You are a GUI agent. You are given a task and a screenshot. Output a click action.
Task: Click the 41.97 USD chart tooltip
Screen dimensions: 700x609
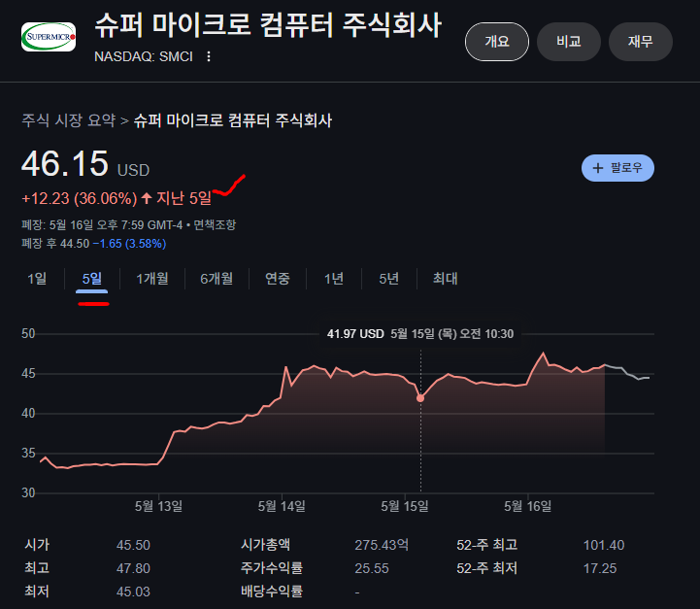click(x=420, y=334)
